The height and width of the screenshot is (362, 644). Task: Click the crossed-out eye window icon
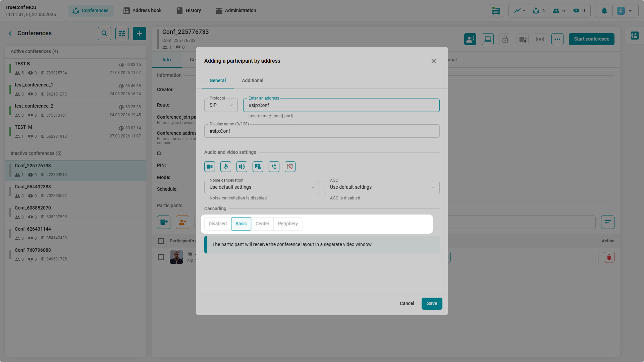[290, 167]
